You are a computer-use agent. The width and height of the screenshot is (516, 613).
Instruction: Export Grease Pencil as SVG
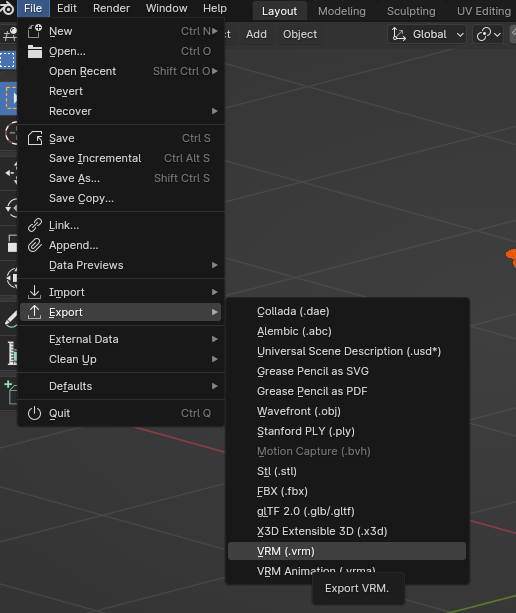pos(347,371)
